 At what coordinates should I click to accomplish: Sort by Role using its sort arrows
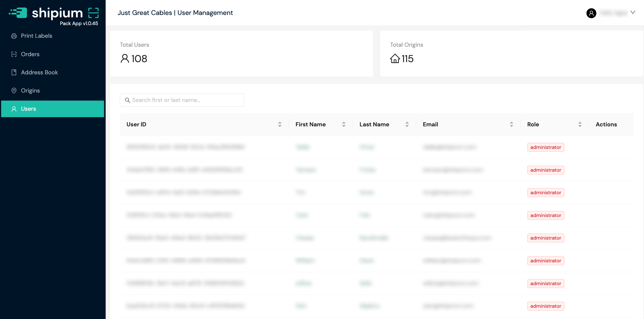click(580, 125)
